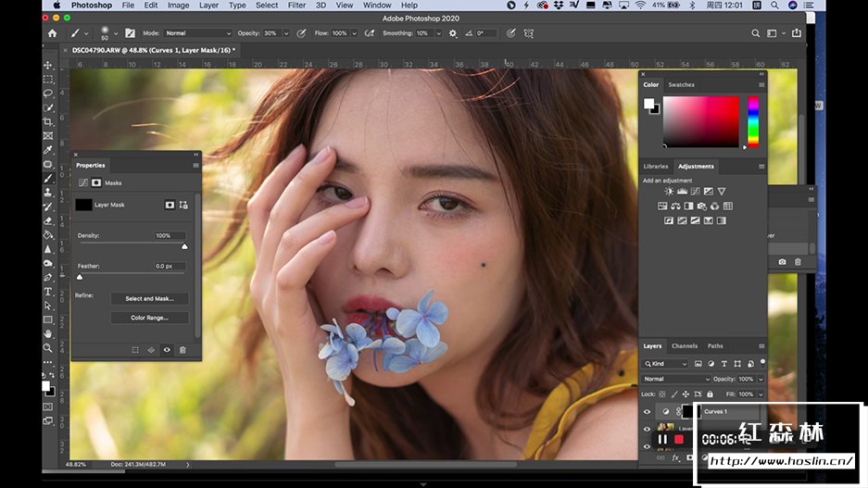The height and width of the screenshot is (488, 868).
Task: Select the Zoom tool in toolbar
Action: click(48, 347)
